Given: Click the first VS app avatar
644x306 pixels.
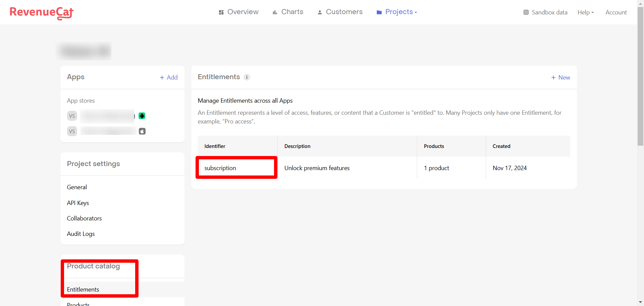Looking at the screenshot, I should pos(72,116).
